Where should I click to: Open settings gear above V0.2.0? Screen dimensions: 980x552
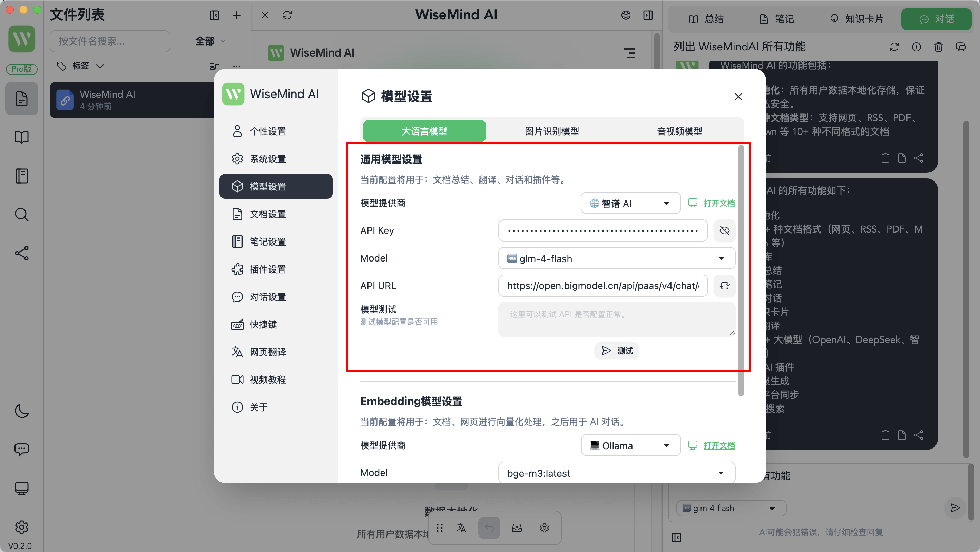coord(22,527)
